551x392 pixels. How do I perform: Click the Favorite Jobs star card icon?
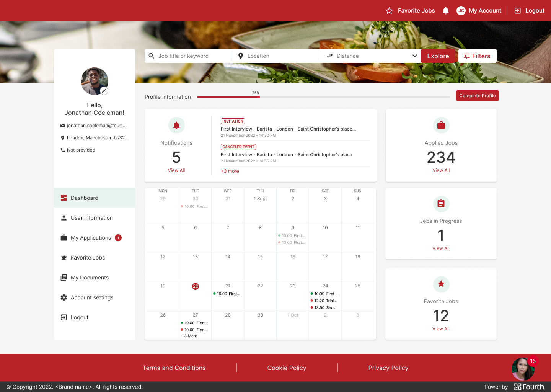[441, 284]
